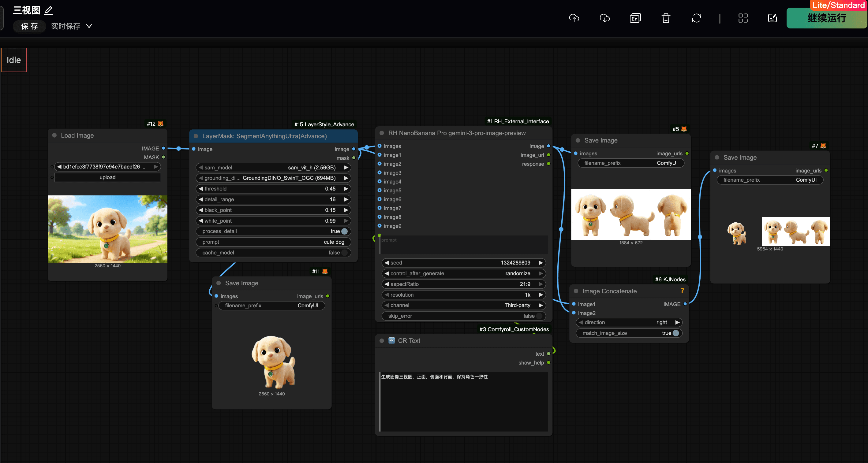Viewport: 868px width, 463px height.
Task: Click the refresh arrows icon
Action: (x=697, y=18)
